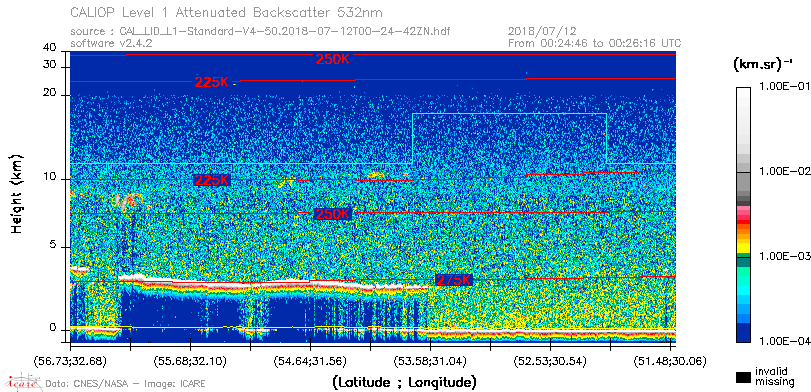Click the "275K" isotherm label
Viewport: 811px width, 392px height.
click(454, 280)
